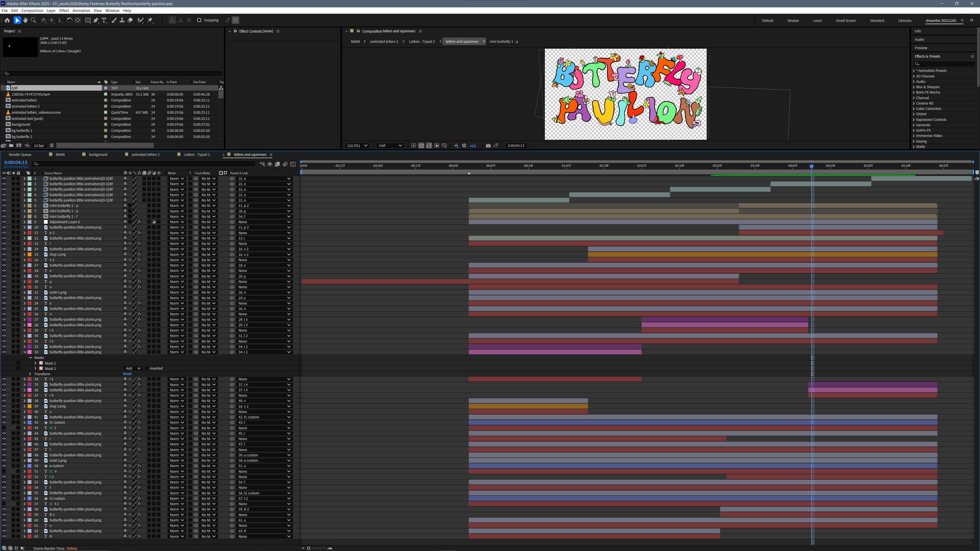Screen dimensions: 980x551
Task: Select the Brush tool
Action: point(114,20)
